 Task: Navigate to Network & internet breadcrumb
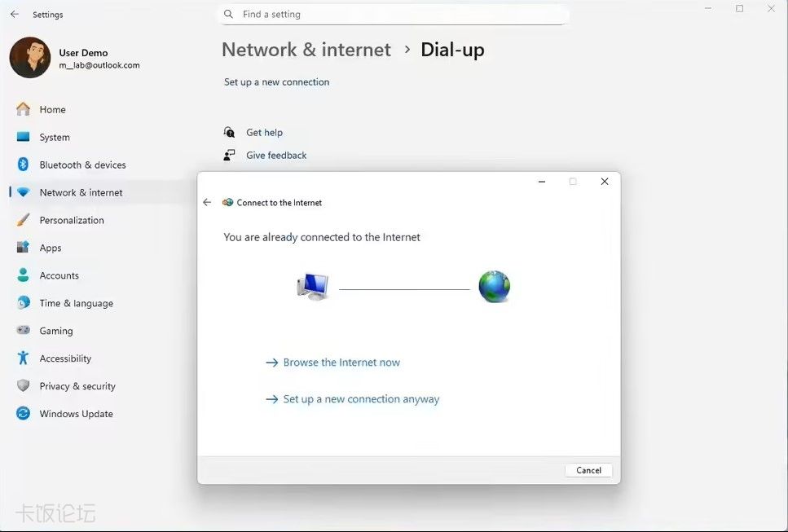[306, 50]
